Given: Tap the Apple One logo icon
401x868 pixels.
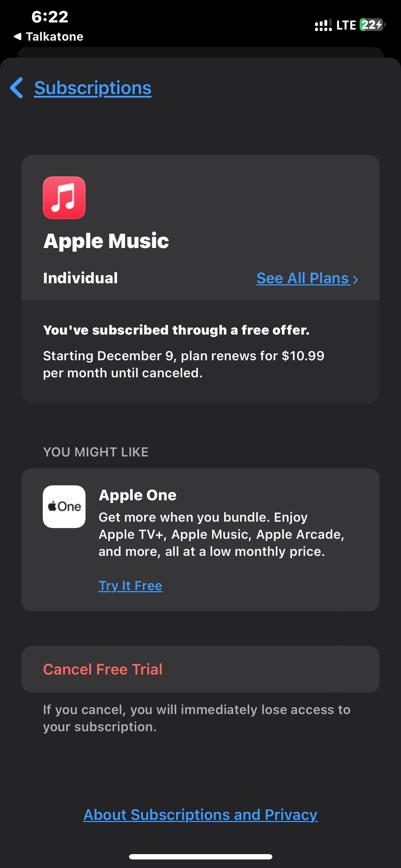Looking at the screenshot, I should pyautogui.click(x=64, y=506).
